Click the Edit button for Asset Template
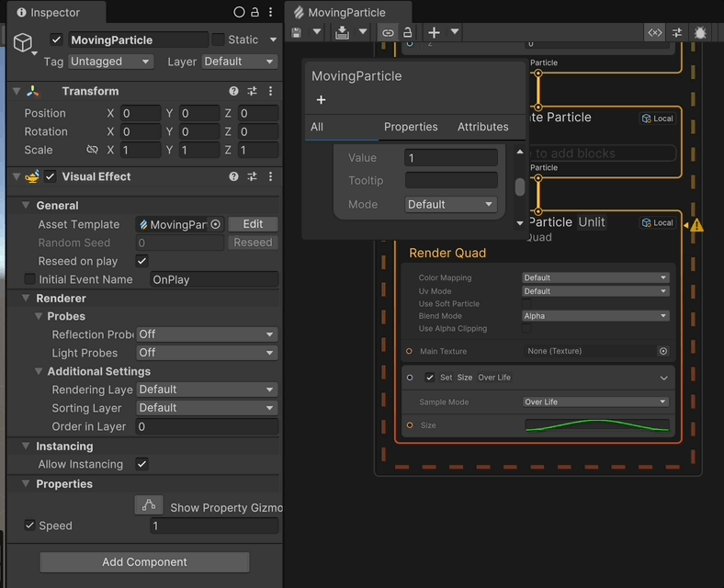The width and height of the screenshot is (724, 588). [x=253, y=224]
